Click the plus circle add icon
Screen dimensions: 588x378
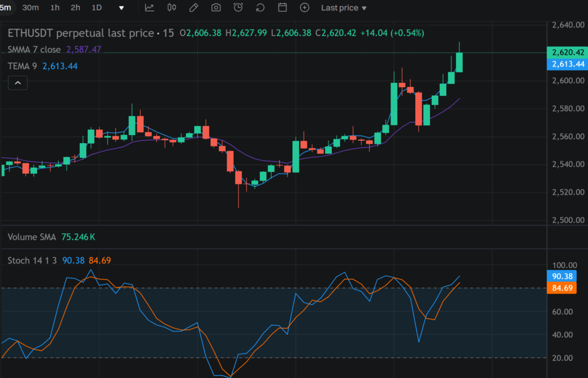click(x=305, y=7)
